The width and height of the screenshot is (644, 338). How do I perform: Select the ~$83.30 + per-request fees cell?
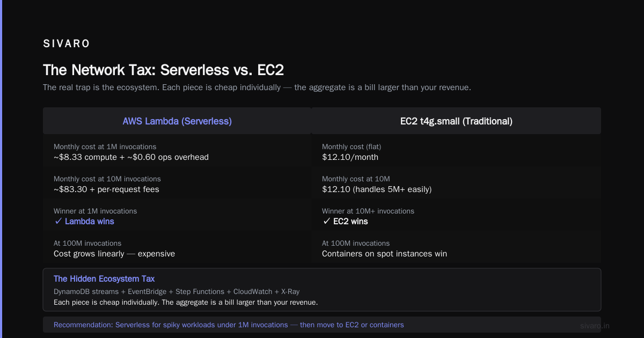tap(106, 189)
